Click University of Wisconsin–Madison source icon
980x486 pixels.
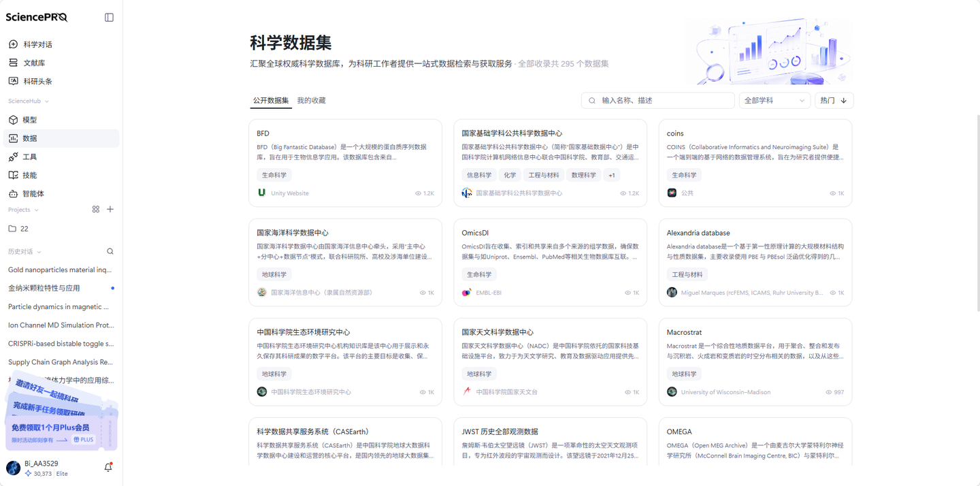[x=672, y=392]
